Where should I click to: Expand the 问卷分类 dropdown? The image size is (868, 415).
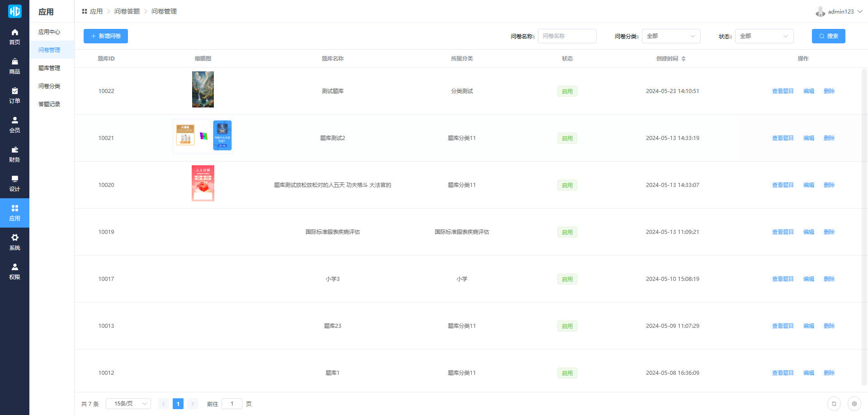(671, 36)
